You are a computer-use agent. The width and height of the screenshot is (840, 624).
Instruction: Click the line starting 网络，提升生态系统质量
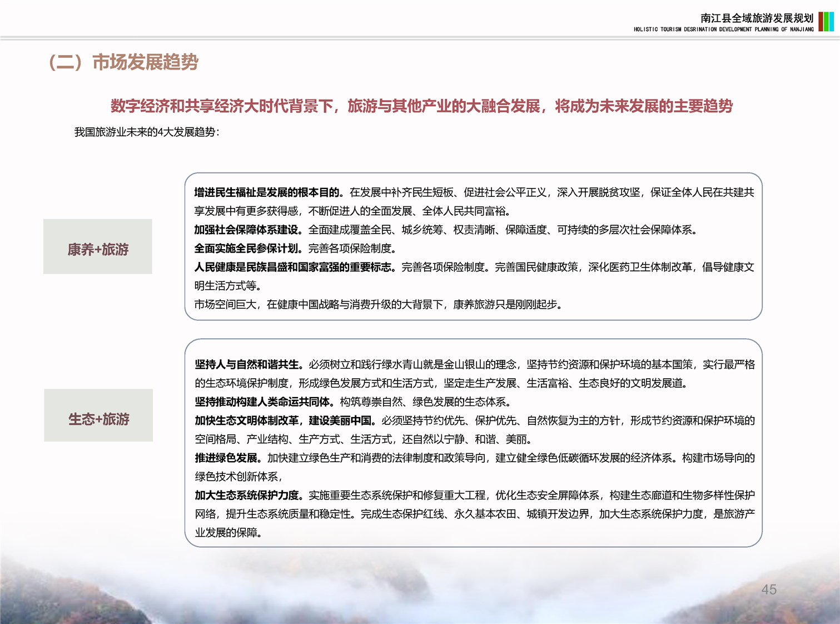pyautogui.click(x=475, y=514)
